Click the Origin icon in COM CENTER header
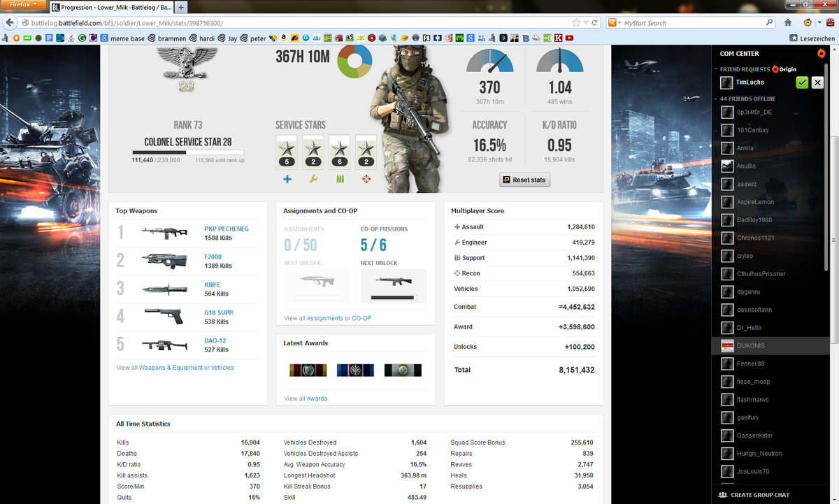The image size is (839, 504). [x=821, y=53]
